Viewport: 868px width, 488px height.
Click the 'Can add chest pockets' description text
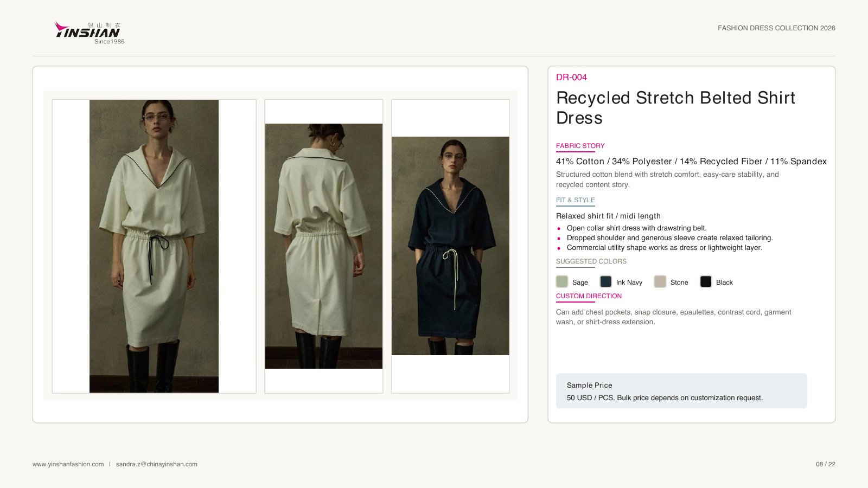tap(673, 317)
